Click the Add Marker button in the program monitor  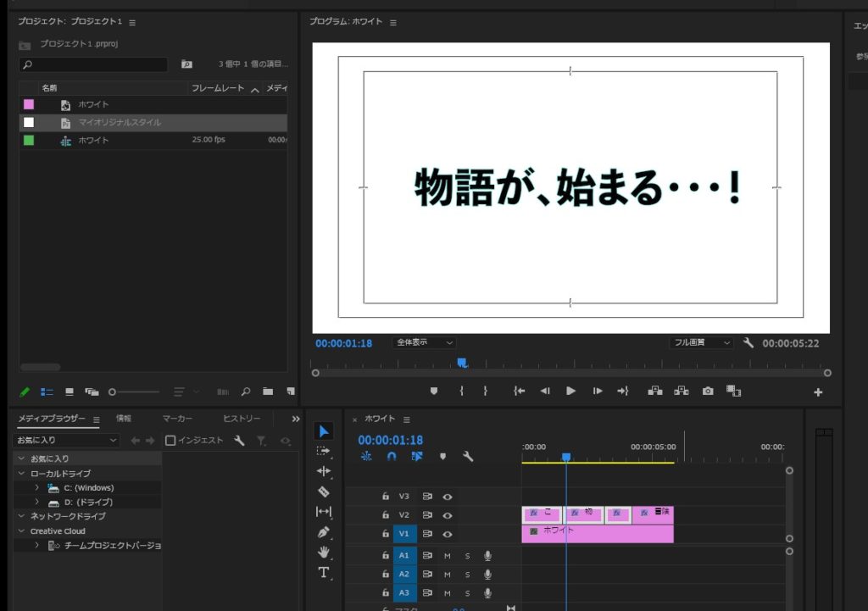(x=434, y=392)
